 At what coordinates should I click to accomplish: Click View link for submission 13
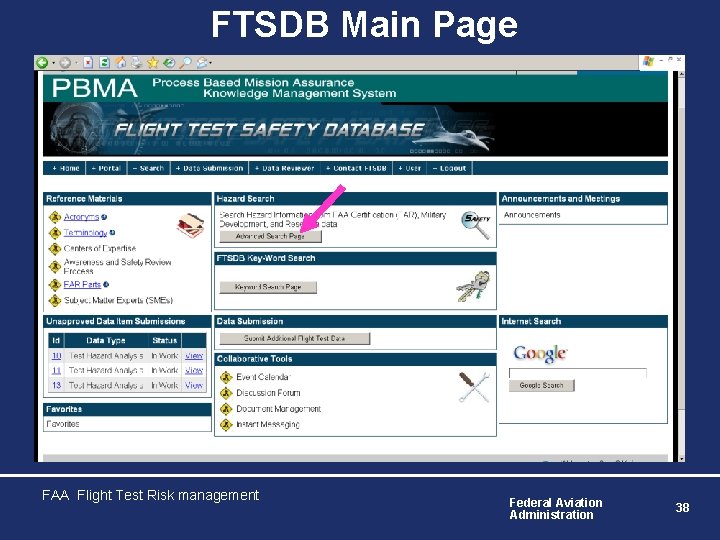point(194,385)
